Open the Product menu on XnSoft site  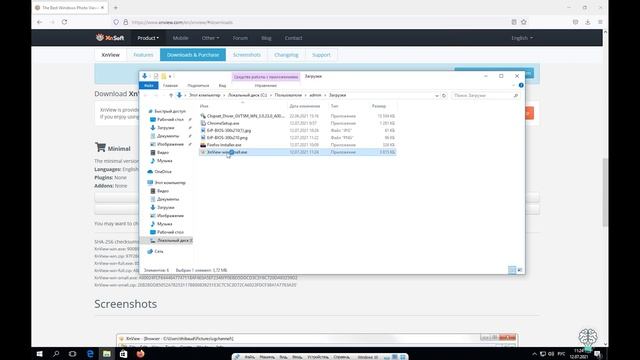click(x=148, y=38)
